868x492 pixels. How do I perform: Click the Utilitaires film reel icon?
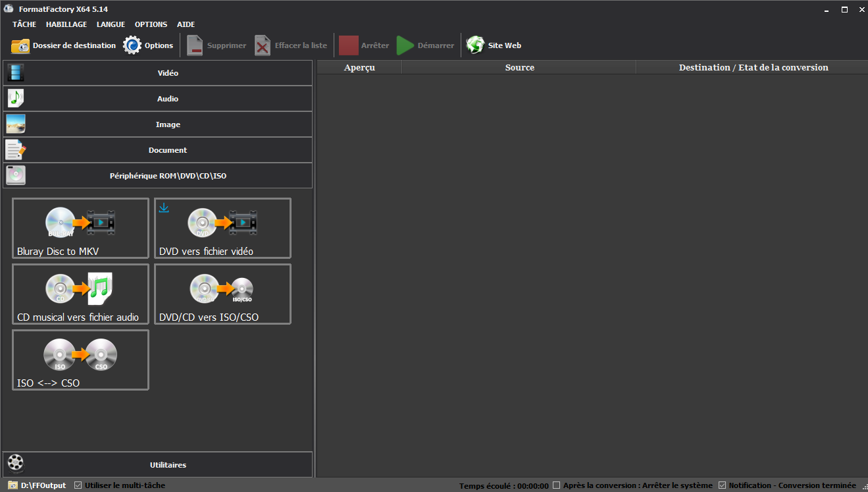tap(16, 464)
